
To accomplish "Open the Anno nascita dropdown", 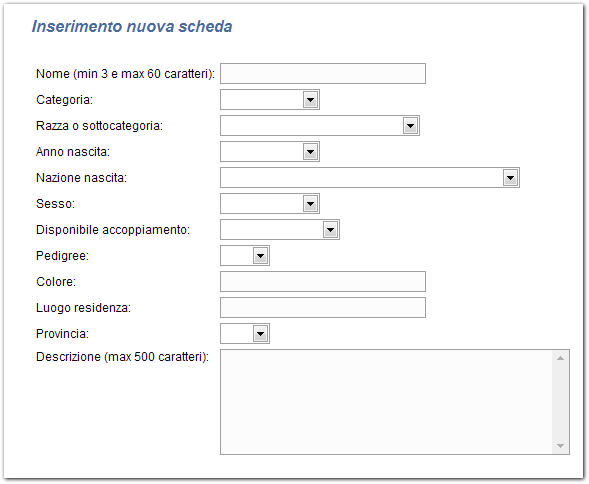I will (310, 152).
